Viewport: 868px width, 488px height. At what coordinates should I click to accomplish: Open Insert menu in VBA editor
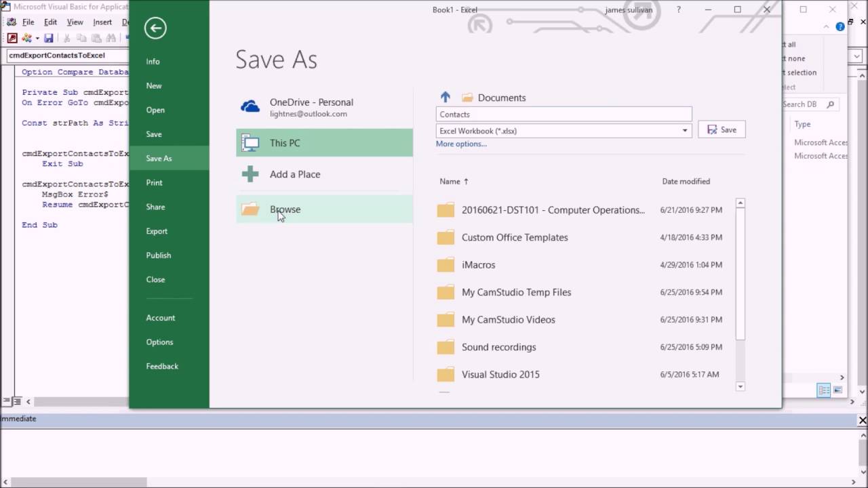click(x=102, y=22)
